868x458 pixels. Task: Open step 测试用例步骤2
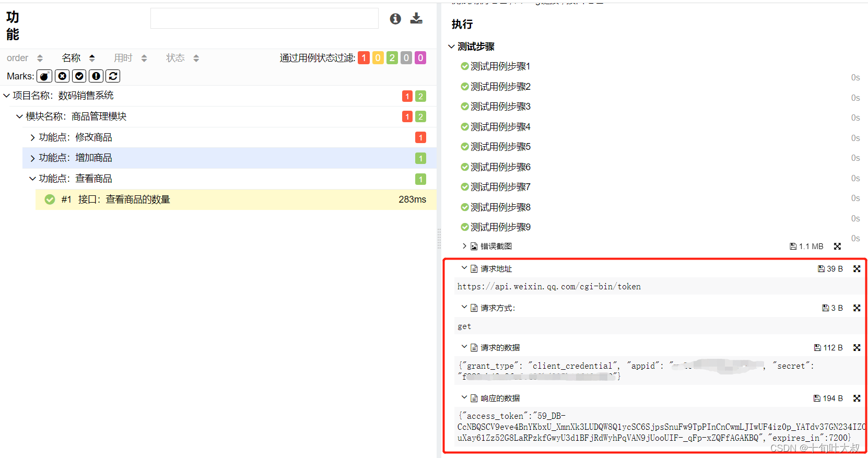pyautogui.click(x=500, y=87)
